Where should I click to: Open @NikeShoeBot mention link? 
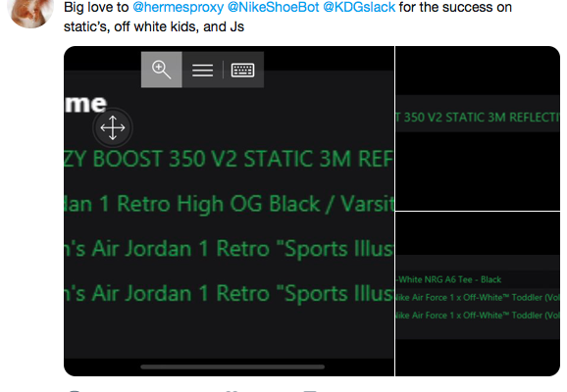click(x=274, y=7)
